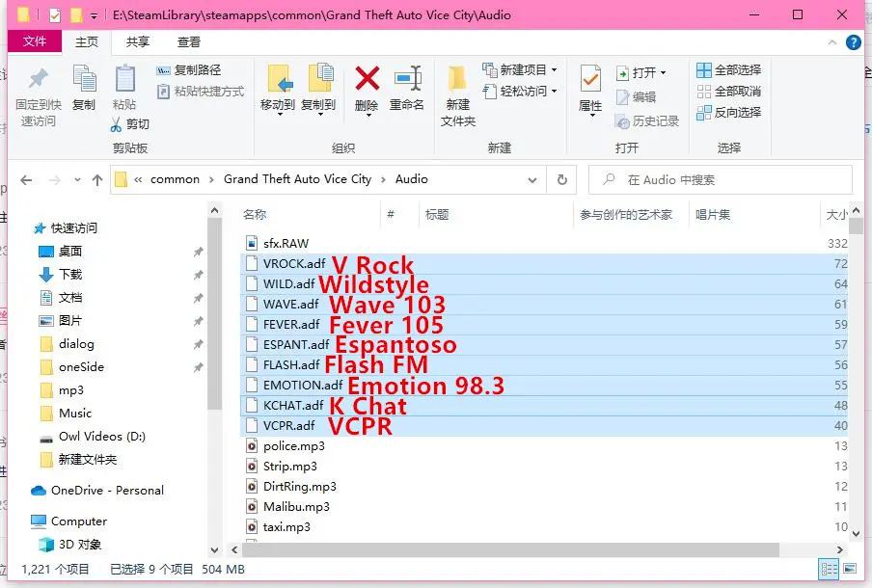Screen dimensions: 872x588
Task: Click the Rename icon
Action: tap(408, 78)
